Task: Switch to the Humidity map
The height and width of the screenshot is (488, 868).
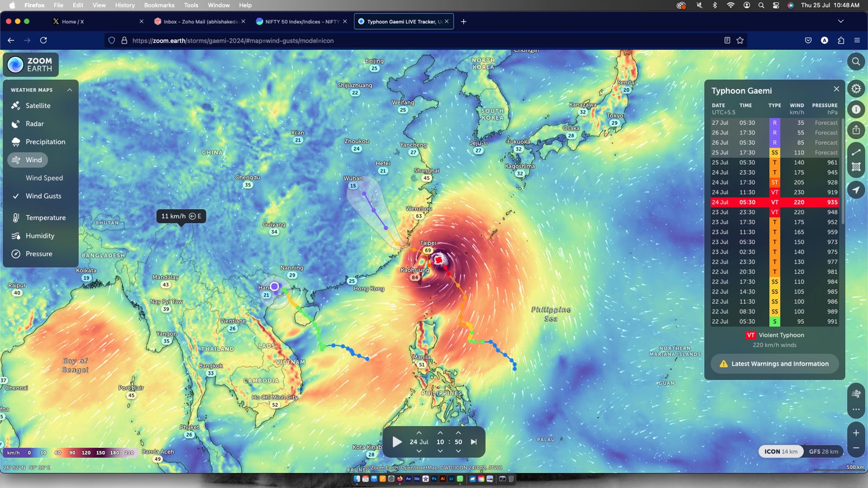Action: click(40, 236)
